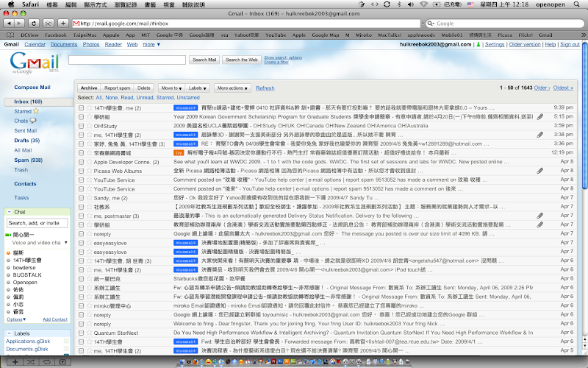588x368 pixels.
Task: Click the Refresh link
Action: 265,88
